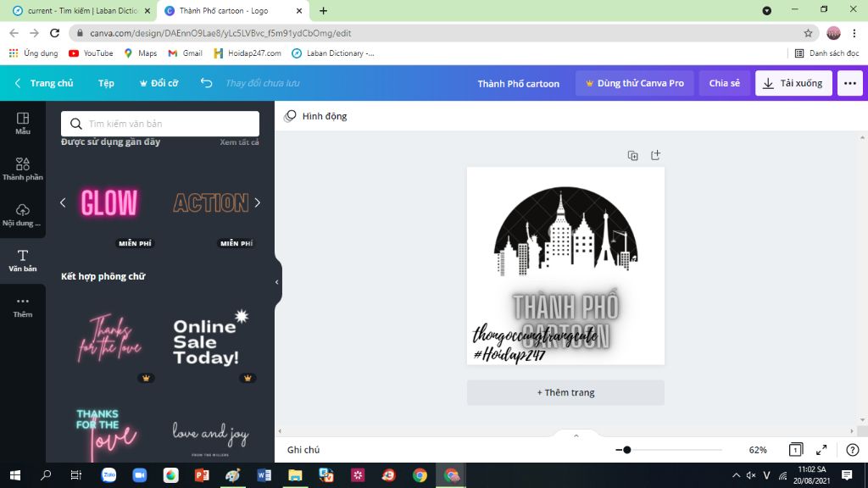The width and height of the screenshot is (868, 488).
Task: Open the Tệp file menu
Action: [x=106, y=83]
